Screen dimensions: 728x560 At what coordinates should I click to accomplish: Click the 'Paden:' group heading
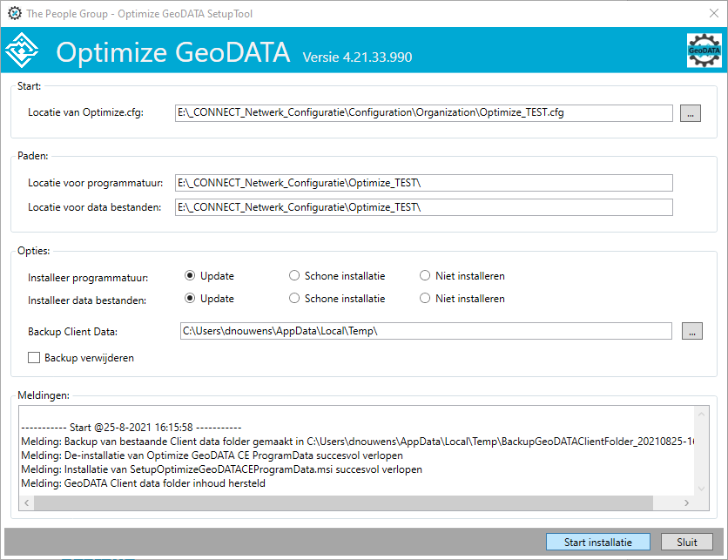pos(33,156)
